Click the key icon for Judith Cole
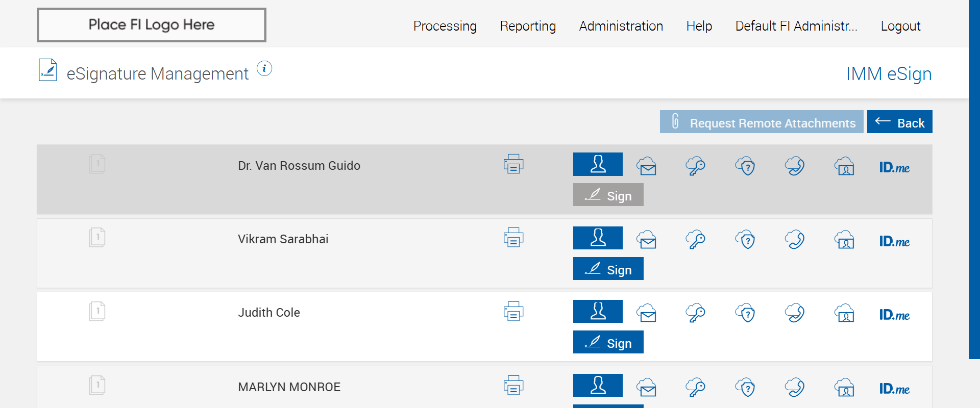This screenshot has width=980, height=408. [695, 313]
